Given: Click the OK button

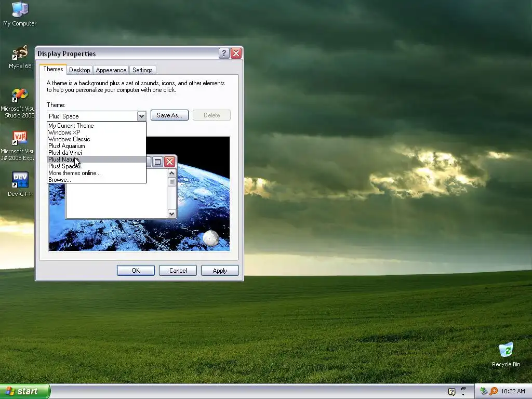Looking at the screenshot, I should click(x=136, y=270).
